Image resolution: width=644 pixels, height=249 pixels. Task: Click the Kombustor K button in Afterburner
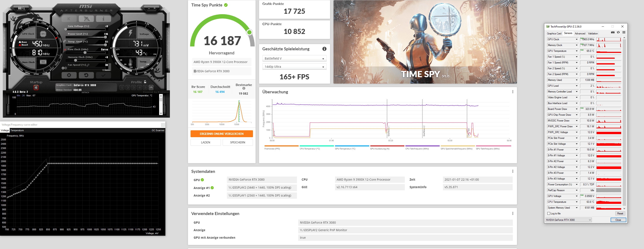(69, 18)
